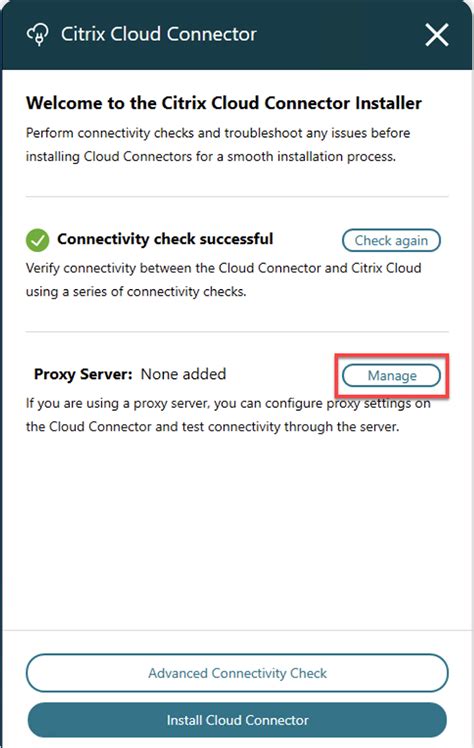Click the green connectivity success checkmark icon
Screen dimensions: 474x748
point(38,240)
